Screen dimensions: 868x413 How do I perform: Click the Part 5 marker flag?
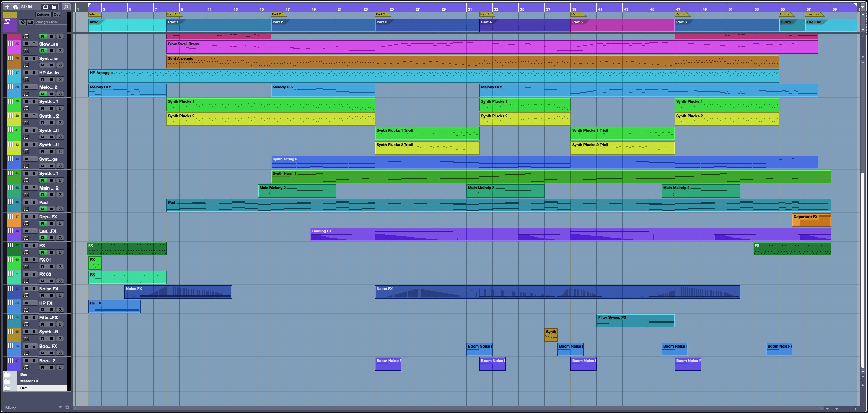click(577, 14)
